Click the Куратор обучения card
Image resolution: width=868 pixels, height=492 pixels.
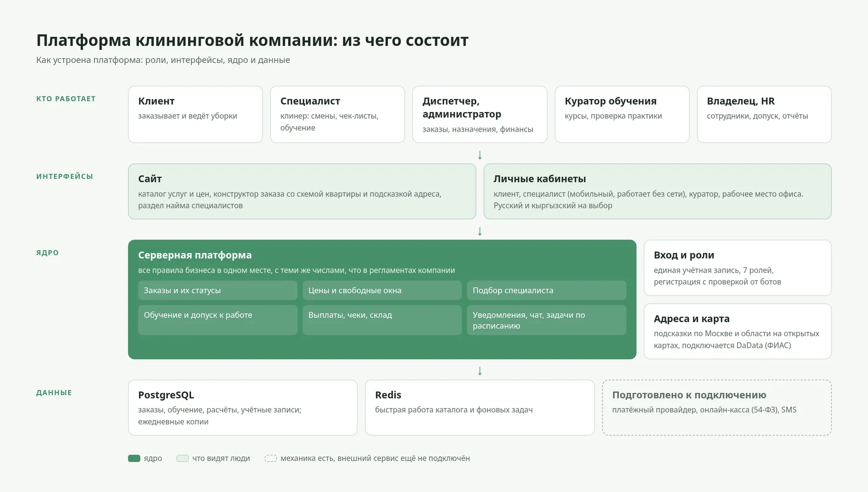click(x=622, y=114)
